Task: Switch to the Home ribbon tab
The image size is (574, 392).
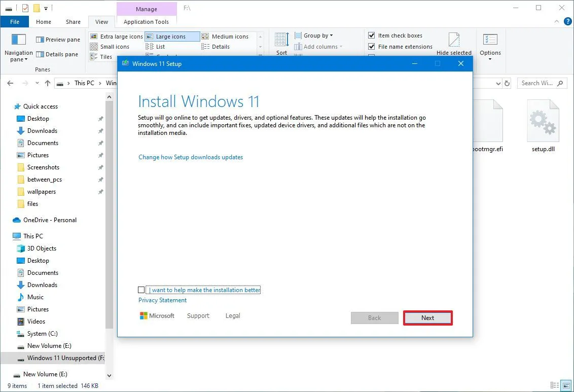Action: click(43, 22)
